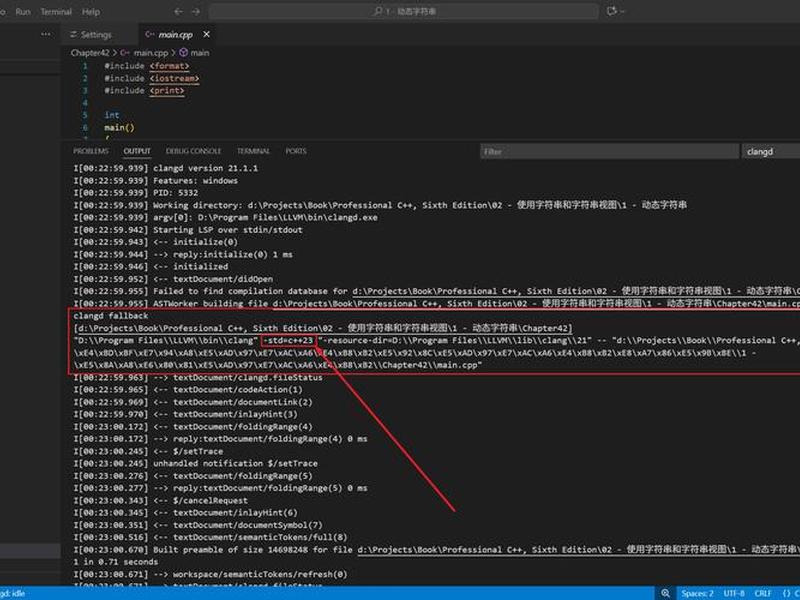The width and height of the screenshot is (800, 600).
Task: Open the Run menu
Action: point(23,12)
